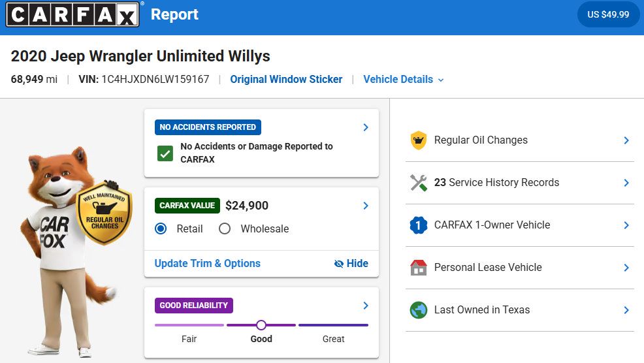Open the Last Owned in Texas arrow
Screen dimensions: 644x363
pos(626,310)
